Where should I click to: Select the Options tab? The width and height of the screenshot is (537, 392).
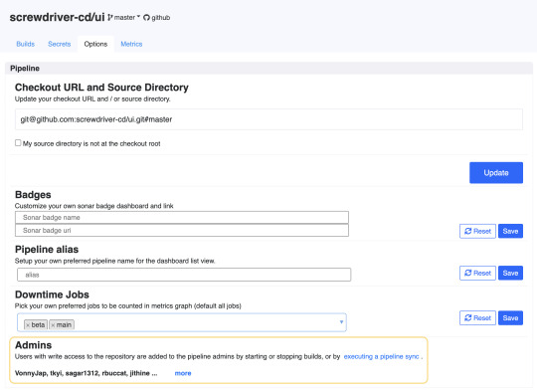[95, 44]
